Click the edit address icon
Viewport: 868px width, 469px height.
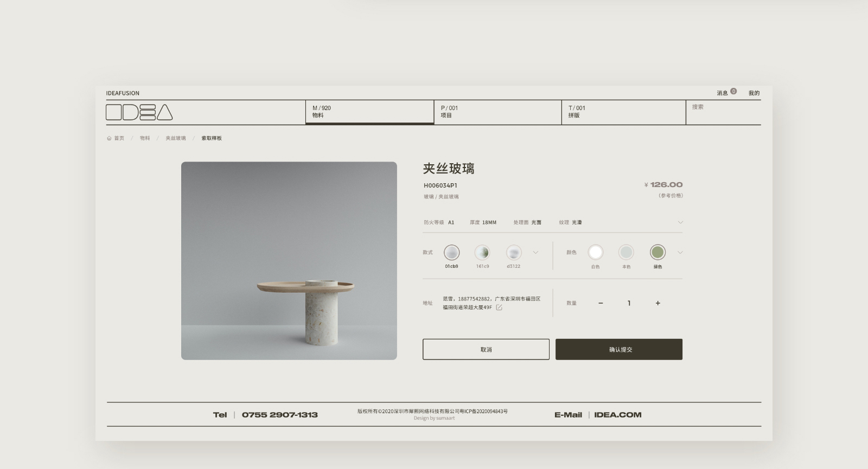(499, 307)
